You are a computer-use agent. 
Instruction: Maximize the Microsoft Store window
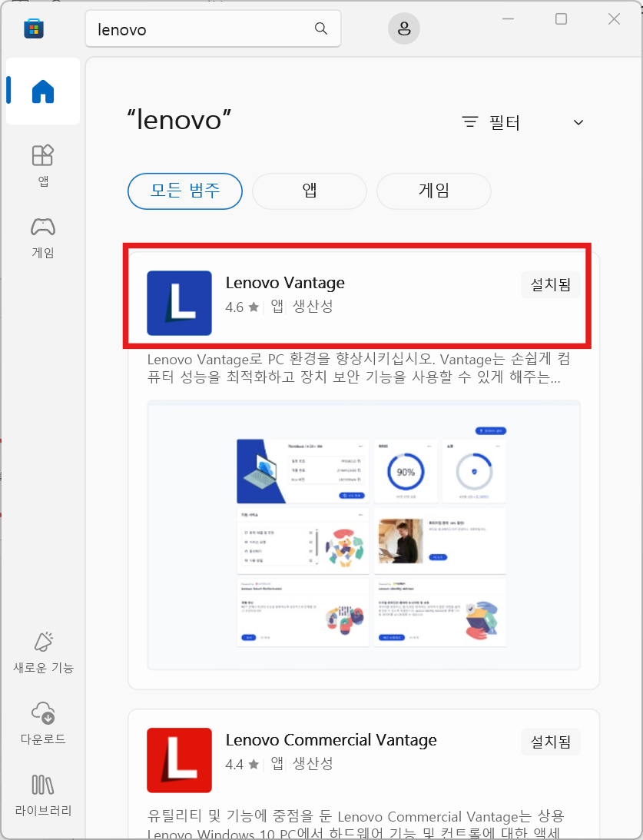[x=561, y=19]
